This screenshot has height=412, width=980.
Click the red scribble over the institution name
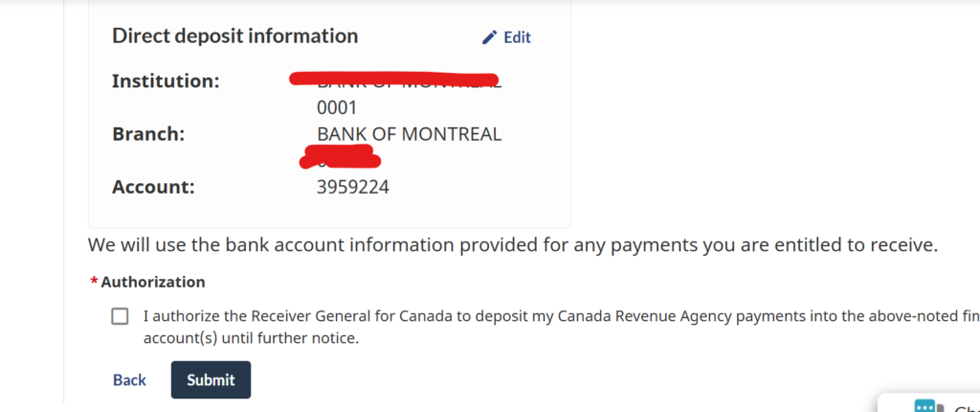tap(394, 79)
